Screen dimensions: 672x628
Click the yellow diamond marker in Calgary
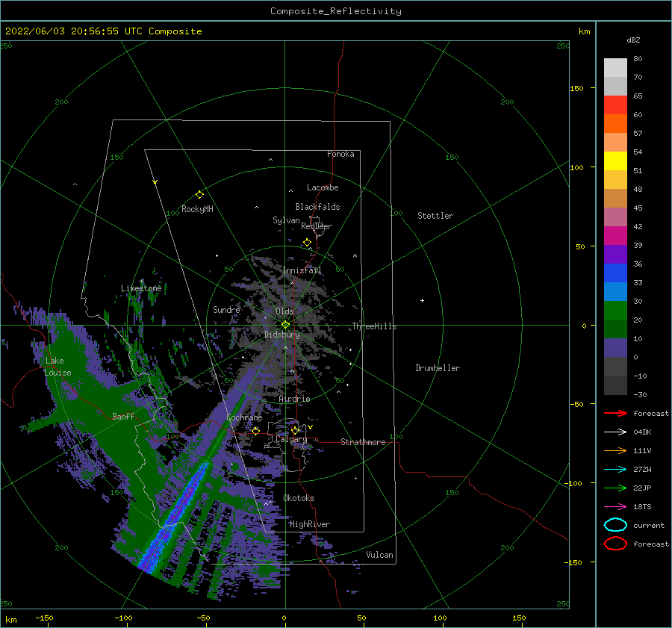[295, 430]
